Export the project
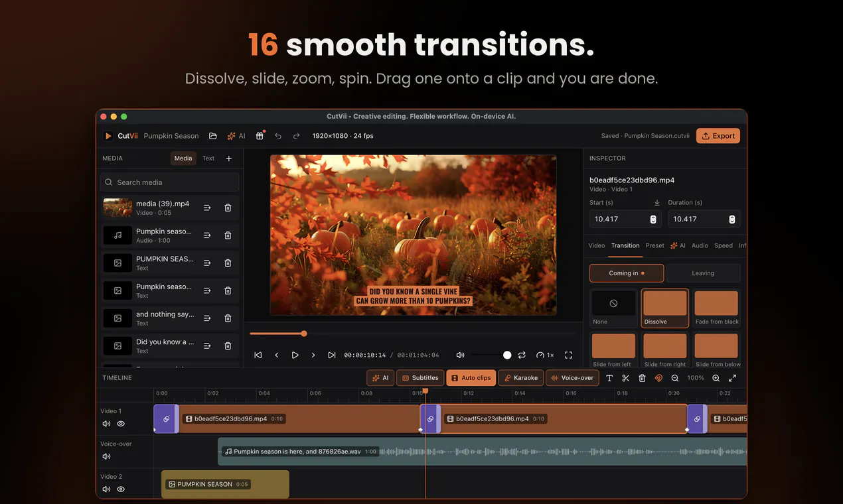 point(718,136)
